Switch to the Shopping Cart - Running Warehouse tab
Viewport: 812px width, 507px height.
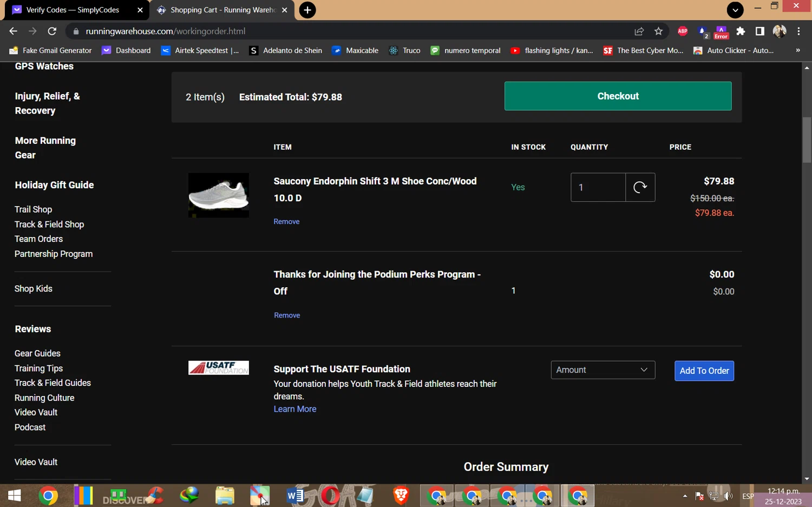(222, 10)
